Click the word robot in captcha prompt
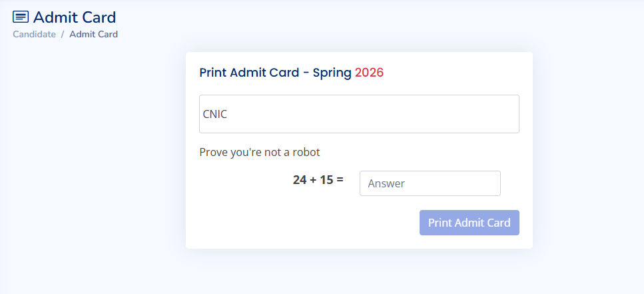This screenshot has height=294, width=644. tap(306, 152)
